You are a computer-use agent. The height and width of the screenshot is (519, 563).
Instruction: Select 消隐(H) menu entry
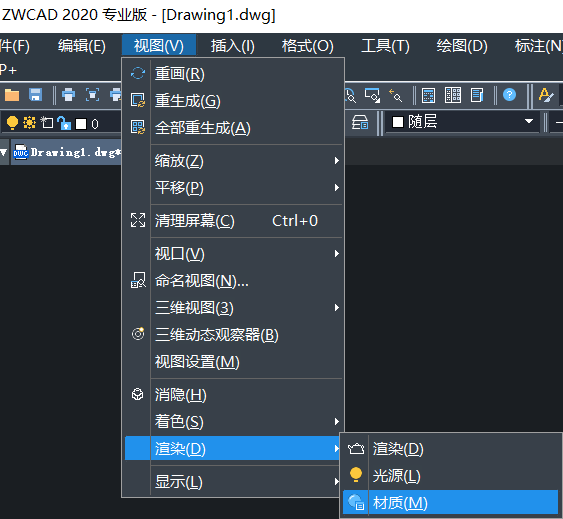pos(233,395)
